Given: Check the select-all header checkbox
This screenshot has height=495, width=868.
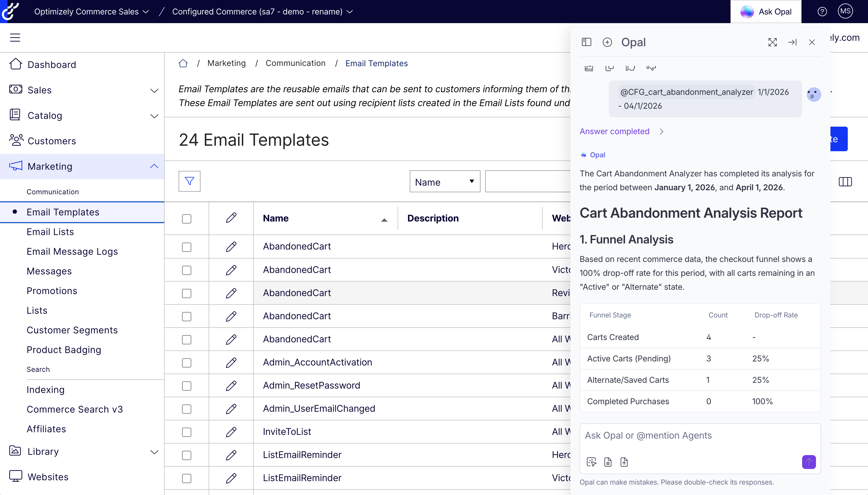Looking at the screenshot, I should point(186,219).
